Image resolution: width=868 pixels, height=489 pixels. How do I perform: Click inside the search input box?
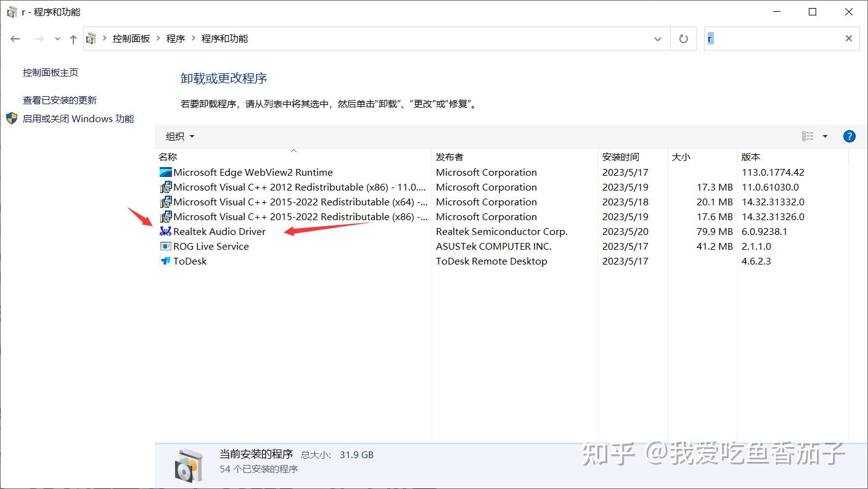[x=771, y=38]
